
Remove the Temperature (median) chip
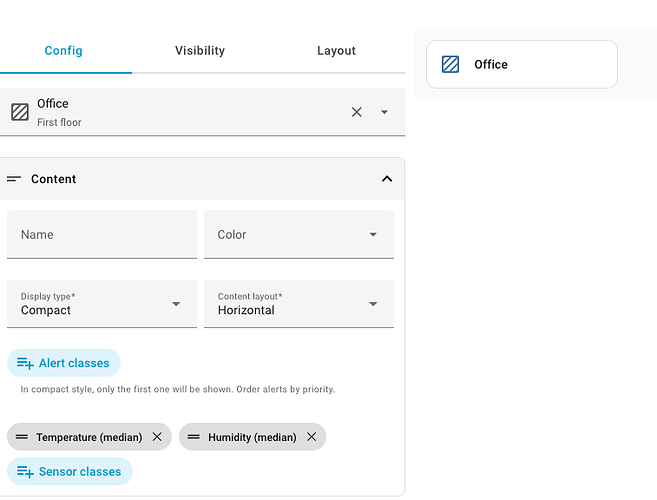pos(157,437)
